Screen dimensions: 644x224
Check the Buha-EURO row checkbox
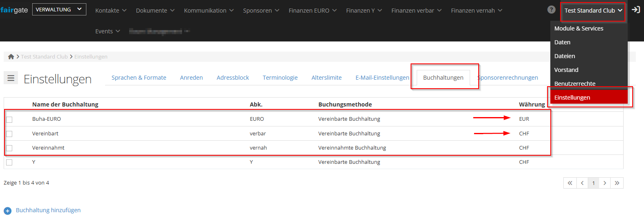tap(9, 120)
